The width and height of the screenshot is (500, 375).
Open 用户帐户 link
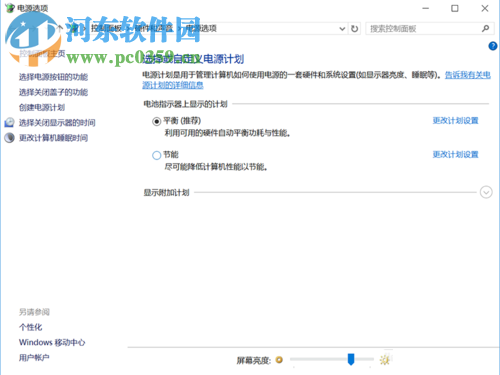coord(34,358)
